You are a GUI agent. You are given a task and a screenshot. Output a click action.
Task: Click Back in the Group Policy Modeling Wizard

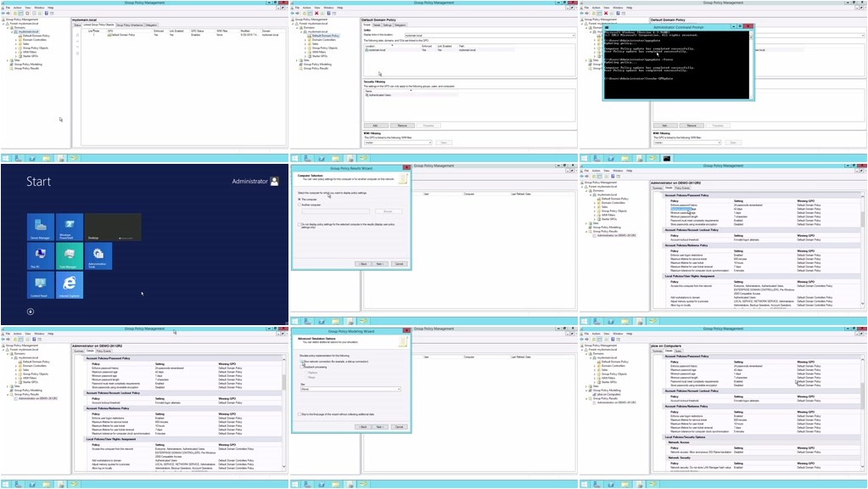362,427
